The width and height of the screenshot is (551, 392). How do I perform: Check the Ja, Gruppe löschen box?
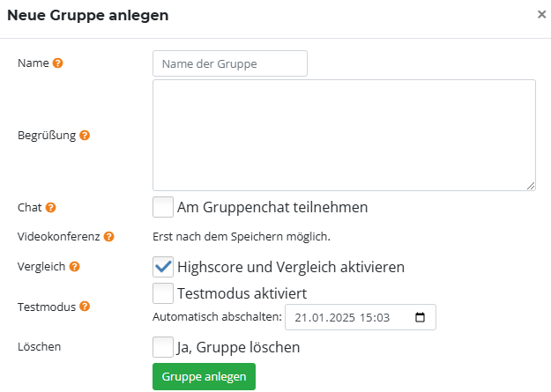point(162,347)
